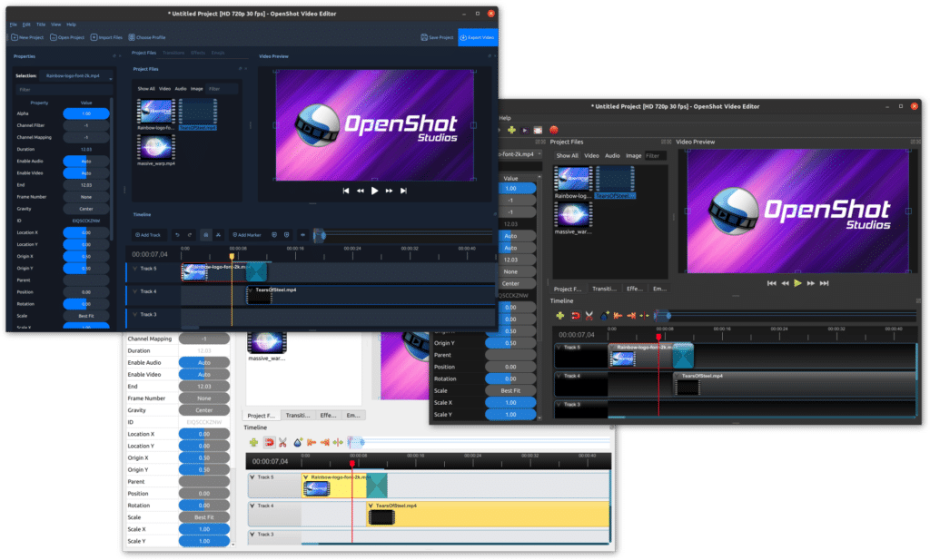Click green plus Import Files icon in dark window
The height and width of the screenshot is (560, 930).
click(511, 130)
